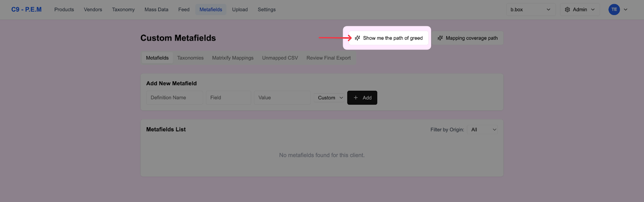Open the Products menu item
Image resolution: width=644 pixels, height=202 pixels.
[64, 10]
